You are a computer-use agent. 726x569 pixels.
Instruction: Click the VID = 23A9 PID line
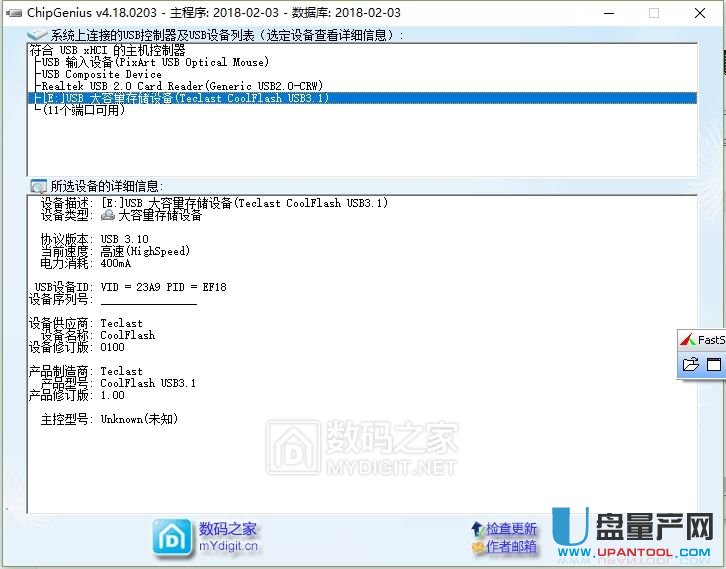click(x=163, y=287)
